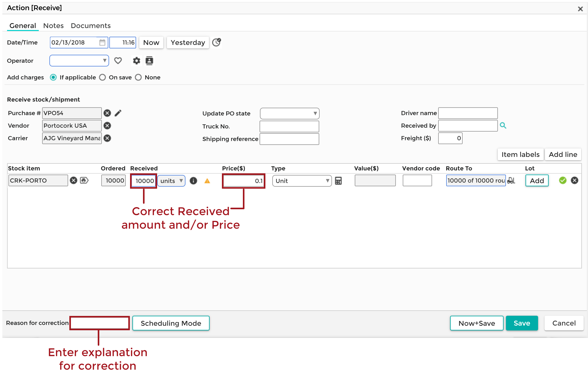Click the green checkmark on CRK-PORTO line
The image size is (588, 373).
point(563,180)
